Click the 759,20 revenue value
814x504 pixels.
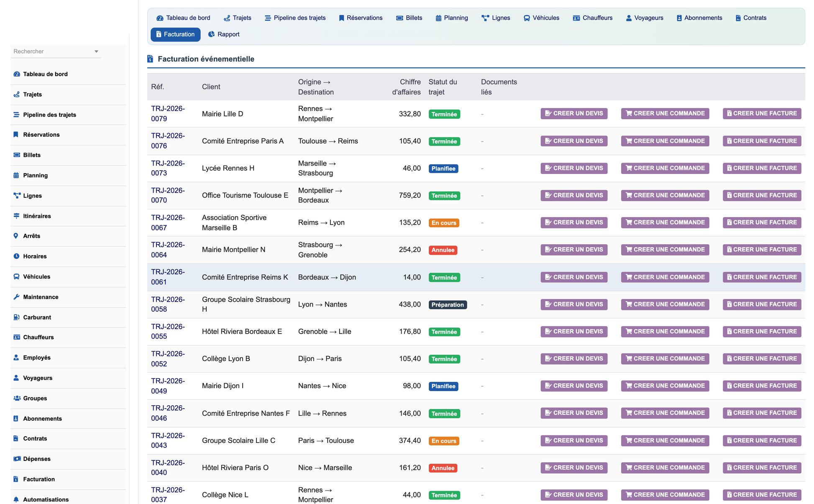(x=410, y=195)
